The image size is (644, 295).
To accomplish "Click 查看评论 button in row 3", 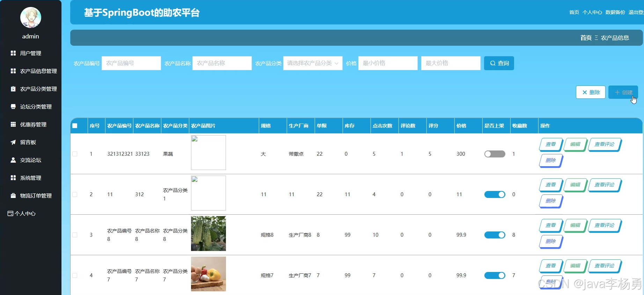I will coord(605,225).
